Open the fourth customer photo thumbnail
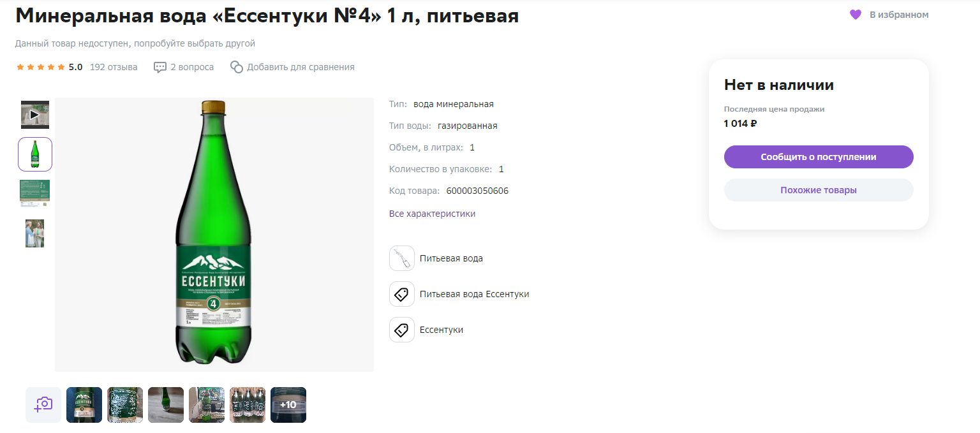 pyautogui.click(x=207, y=405)
